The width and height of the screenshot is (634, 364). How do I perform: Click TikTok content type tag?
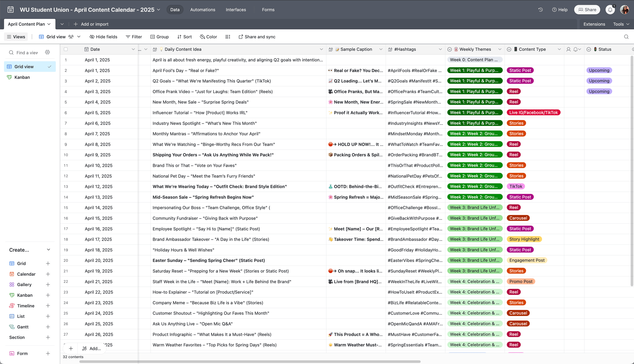[x=516, y=186]
